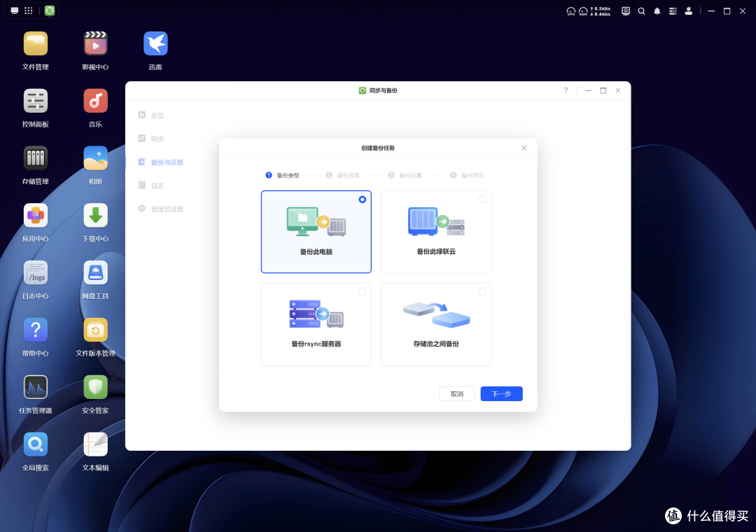Open the 全局搜索 desktop icon

click(35, 444)
